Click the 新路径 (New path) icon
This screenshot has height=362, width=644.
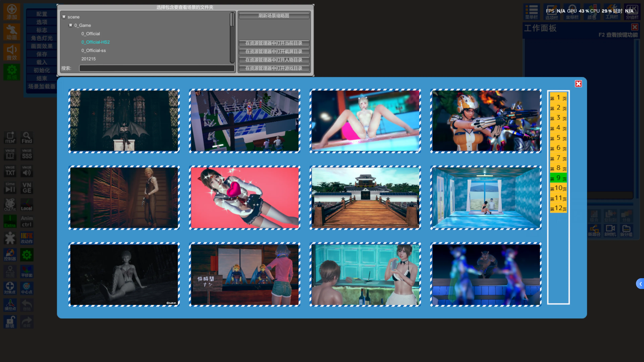point(594,231)
